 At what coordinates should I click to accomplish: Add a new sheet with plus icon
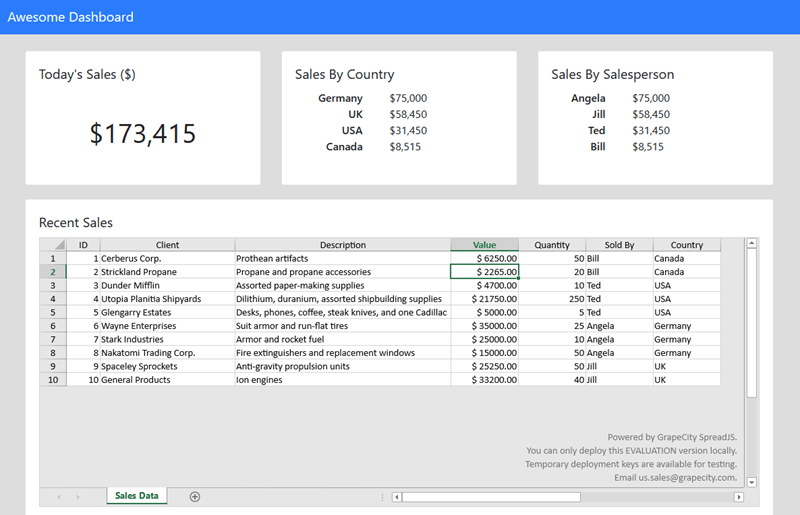tap(194, 497)
